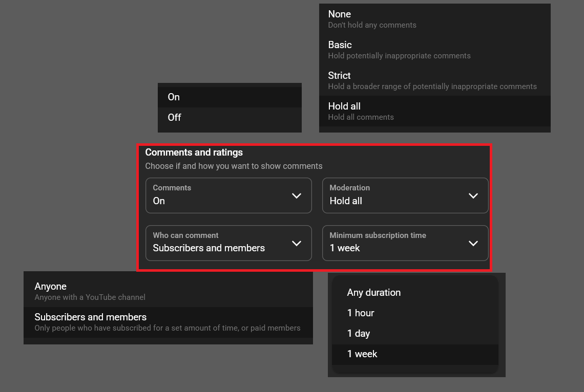Select Subscribers and members list option
Image resolution: width=584 pixels, height=392 pixels.
(x=168, y=322)
